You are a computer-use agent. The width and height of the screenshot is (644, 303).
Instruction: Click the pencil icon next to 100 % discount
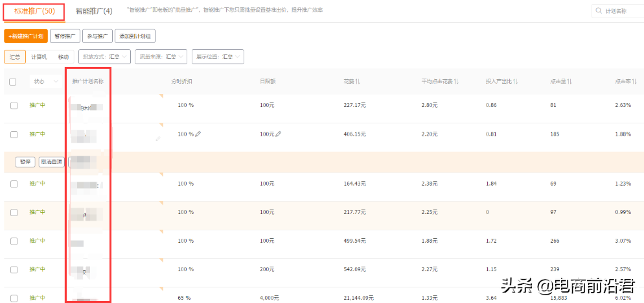198,134
